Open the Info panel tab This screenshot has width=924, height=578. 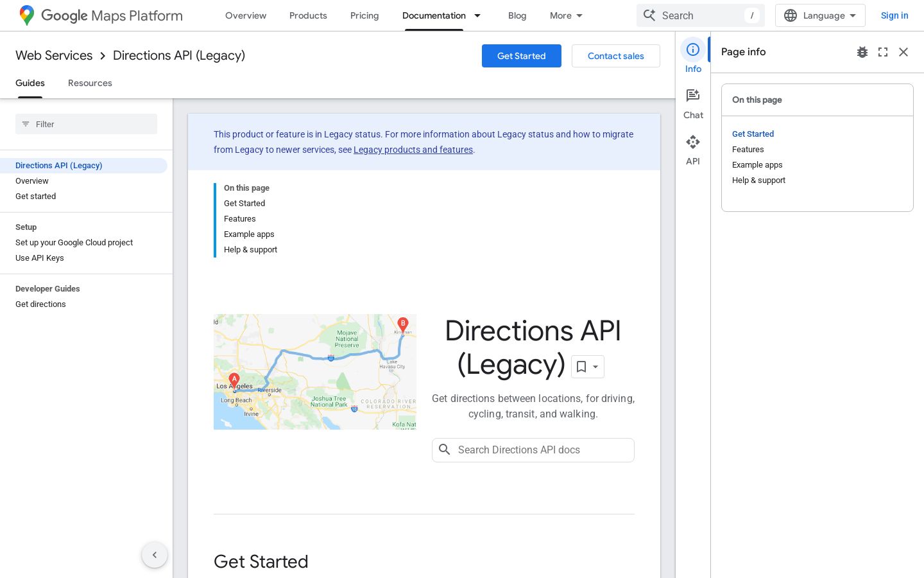click(693, 57)
